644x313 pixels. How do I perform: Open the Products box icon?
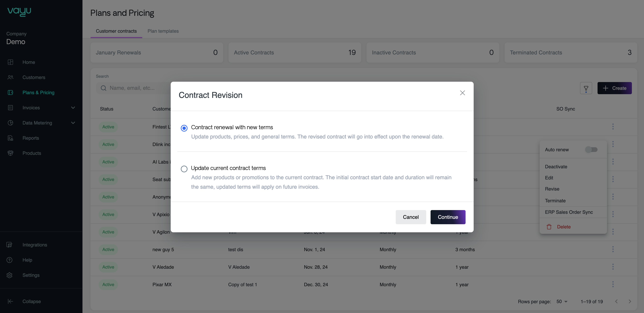tap(10, 153)
